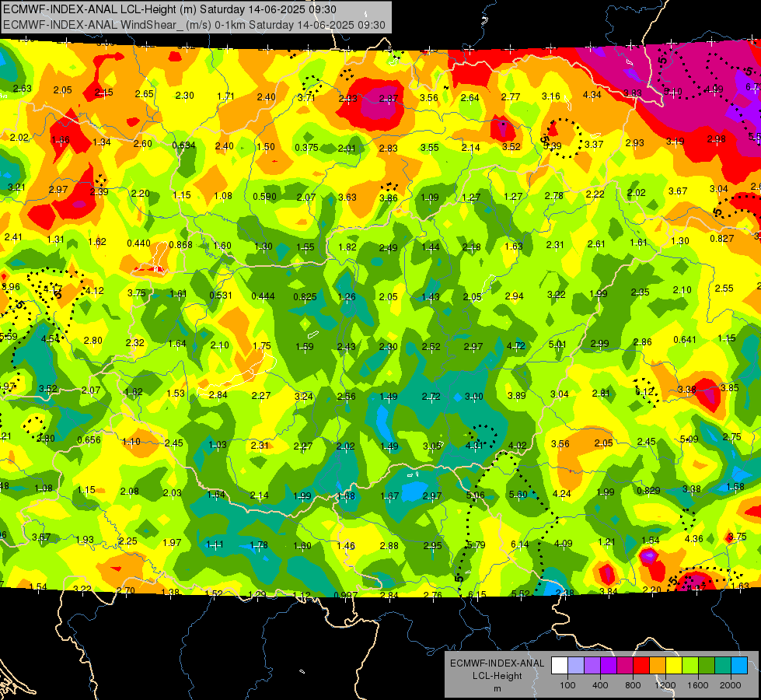Click the wind shear value 3.24
761x700 pixels.
pos(304,396)
